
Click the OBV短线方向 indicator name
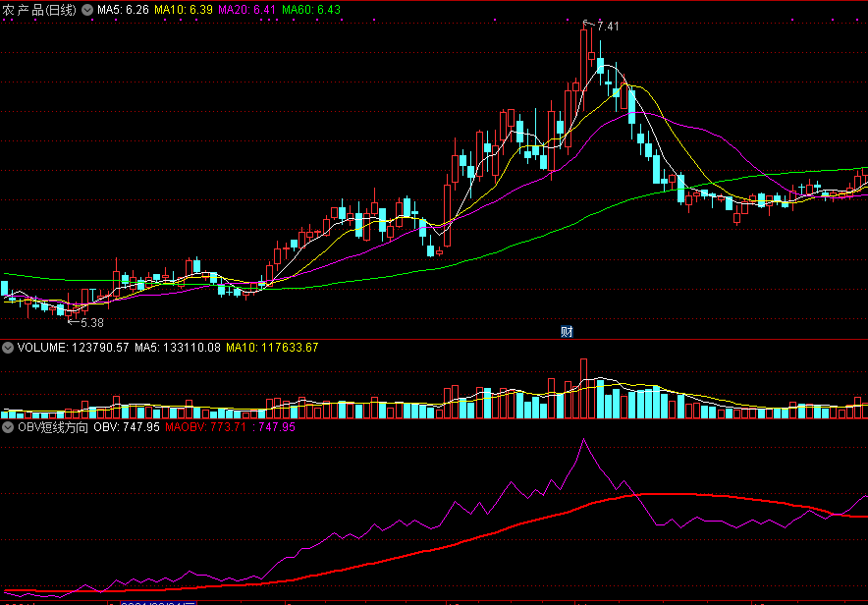click(x=53, y=427)
